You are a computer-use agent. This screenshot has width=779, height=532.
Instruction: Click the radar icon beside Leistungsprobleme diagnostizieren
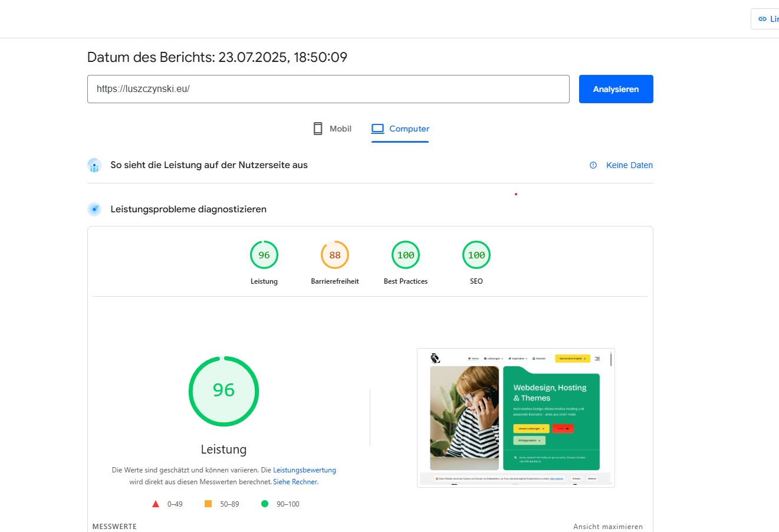[94, 209]
